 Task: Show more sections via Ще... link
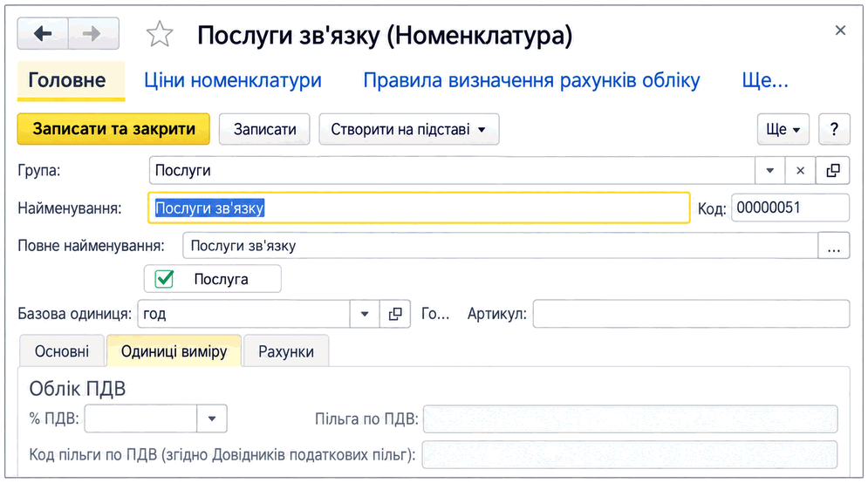pyautogui.click(x=765, y=80)
